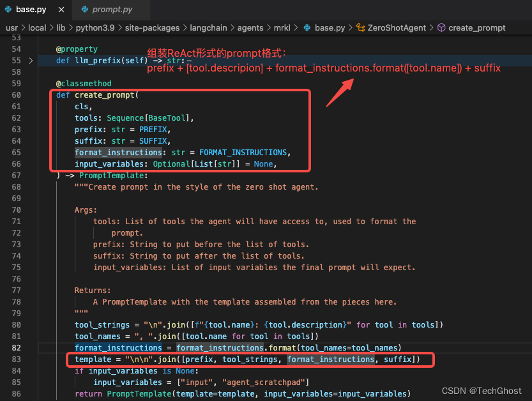
Task: Click input_variables parameter on line 66
Action: coord(109,164)
